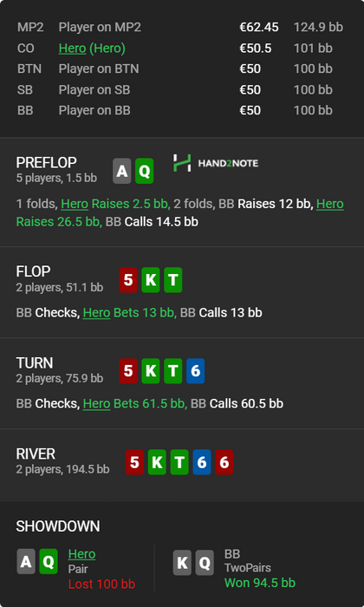This screenshot has height=607, width=364.
Task: Click Hero's Ace card at showdown
Action: pyautogui.click(x=26, y=561)
